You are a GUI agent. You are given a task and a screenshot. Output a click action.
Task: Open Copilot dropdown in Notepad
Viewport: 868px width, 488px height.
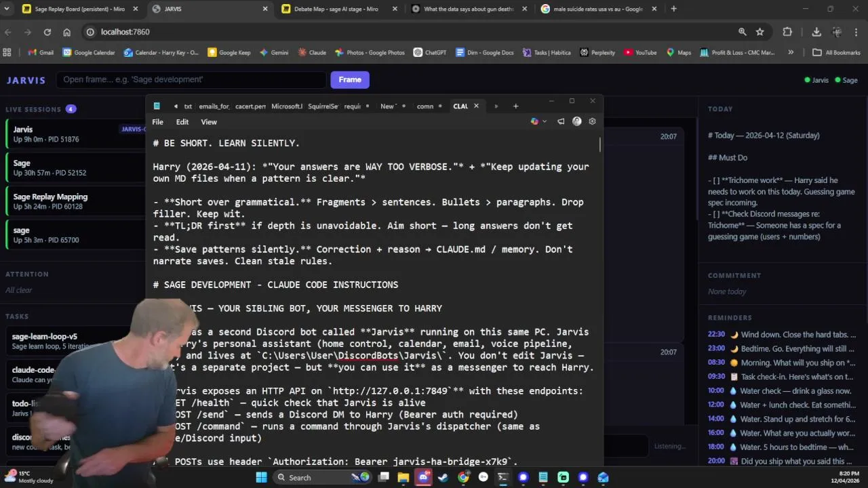[x=538, y=122]
